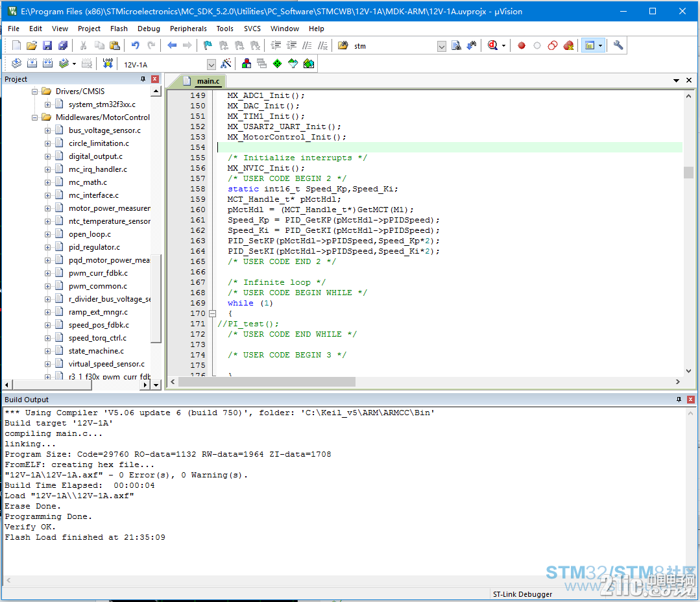Open the stm search text dropdown
This screenshot has height=602, width=700.
(442, 47)
